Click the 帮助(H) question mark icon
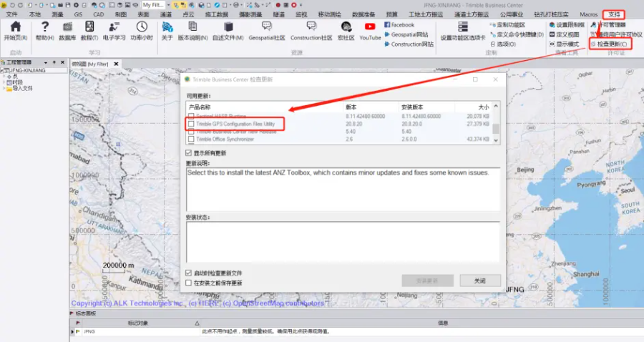This screenshot has width=644, height=342. [x=45, y=27]
